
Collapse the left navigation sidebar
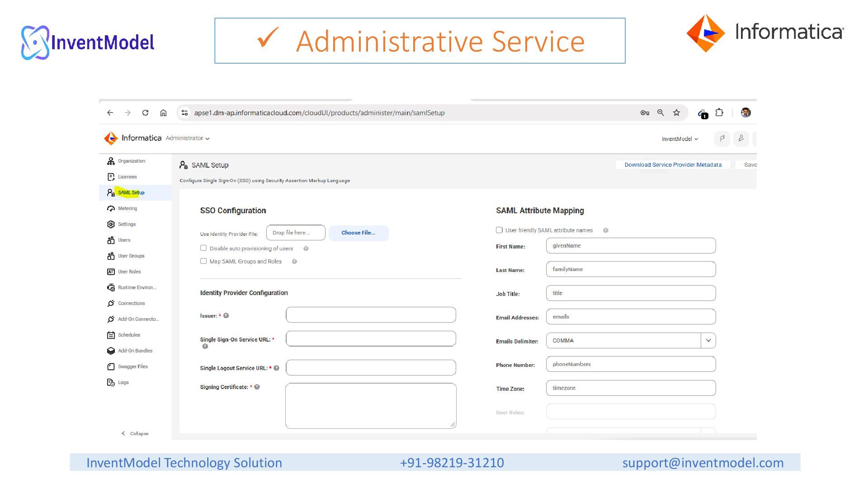(135, 434)
